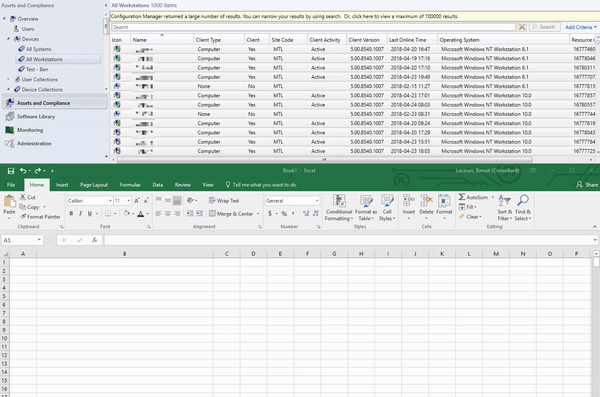The width and height of the screenshot is (600, 397).
Task: Open the Fill dropdown in Editing group
Action: (x=468, y=207)
